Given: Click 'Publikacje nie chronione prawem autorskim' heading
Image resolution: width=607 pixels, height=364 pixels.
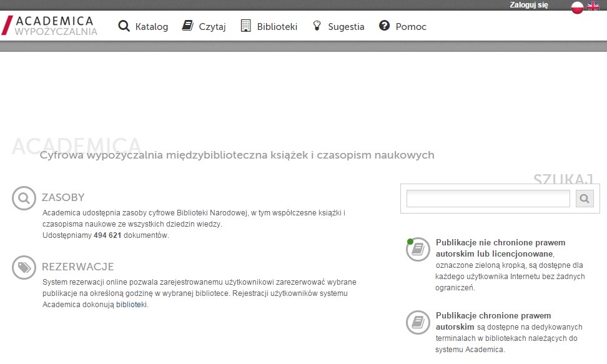Looking at the screenshot, I should tap(501, 248).
